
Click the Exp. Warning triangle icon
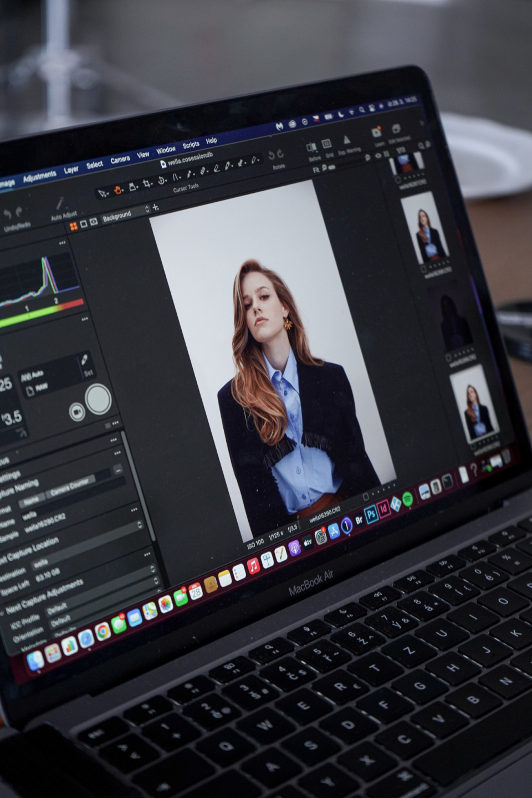tap(347, 141)
